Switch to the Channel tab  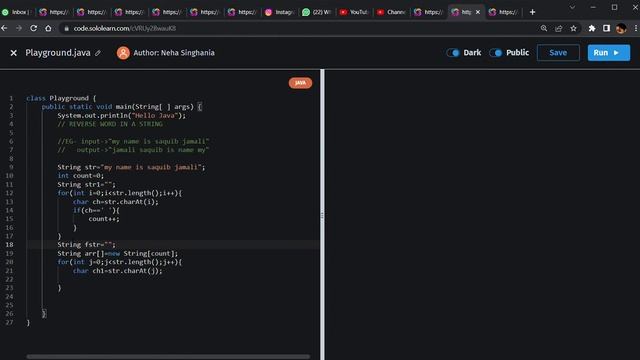(x=392, y=12)
